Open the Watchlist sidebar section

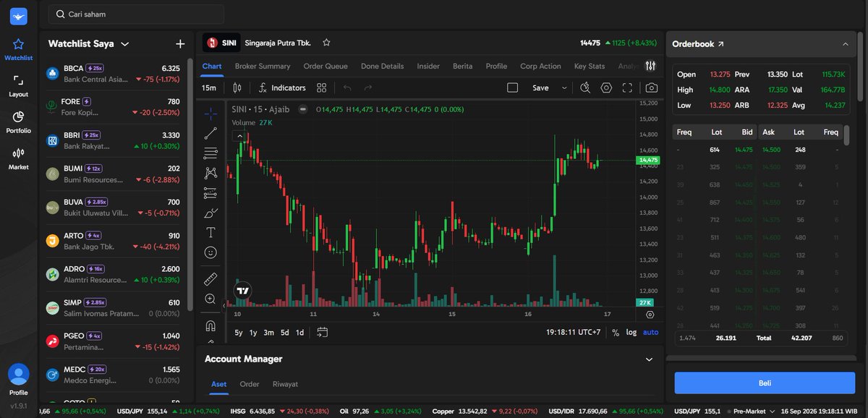click(18, 49)
